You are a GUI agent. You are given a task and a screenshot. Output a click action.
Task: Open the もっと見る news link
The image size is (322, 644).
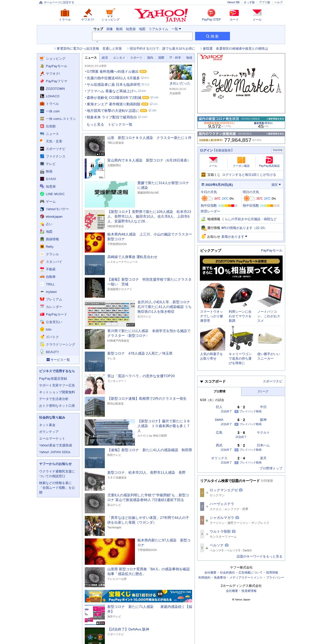[x=95, y=125]
